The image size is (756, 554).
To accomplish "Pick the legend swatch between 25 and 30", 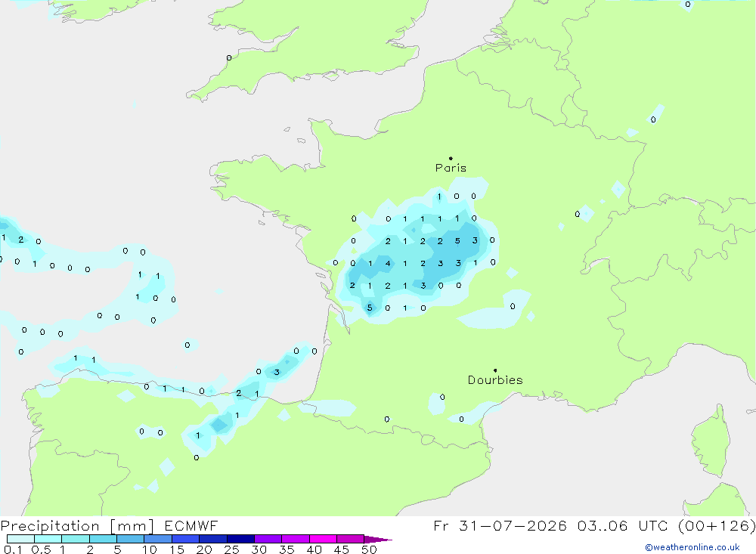I will point(240,539).
